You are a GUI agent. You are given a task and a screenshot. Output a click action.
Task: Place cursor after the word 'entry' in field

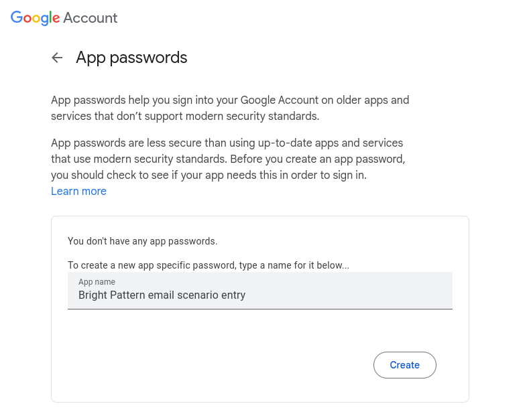coord(246,295)
